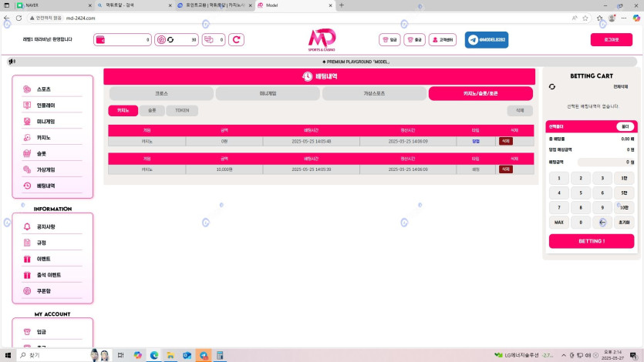Toggle the 폴더 switch in the betting cart
The width and height of the screenshot is (644, 362).
625,126
